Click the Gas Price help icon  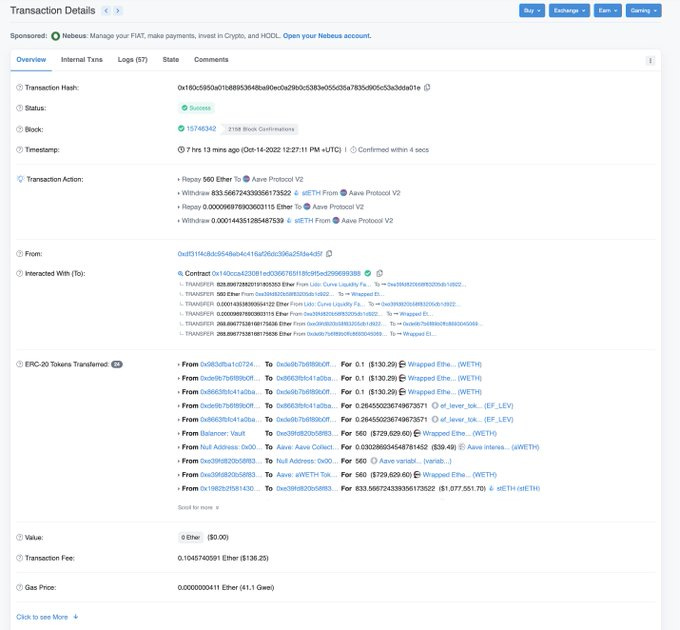click(x=20, y=588)
